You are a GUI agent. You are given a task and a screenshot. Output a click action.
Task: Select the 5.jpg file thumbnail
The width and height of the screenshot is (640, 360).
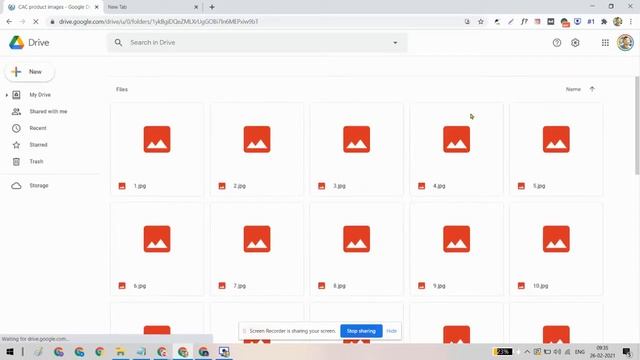click(x=556, y=139)
